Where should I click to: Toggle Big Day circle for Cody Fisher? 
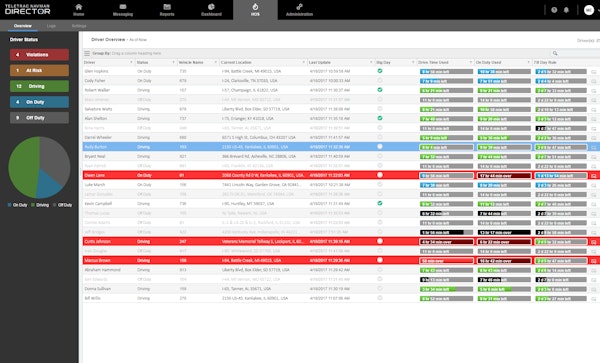pyautogui.click(x=380, y=80)
